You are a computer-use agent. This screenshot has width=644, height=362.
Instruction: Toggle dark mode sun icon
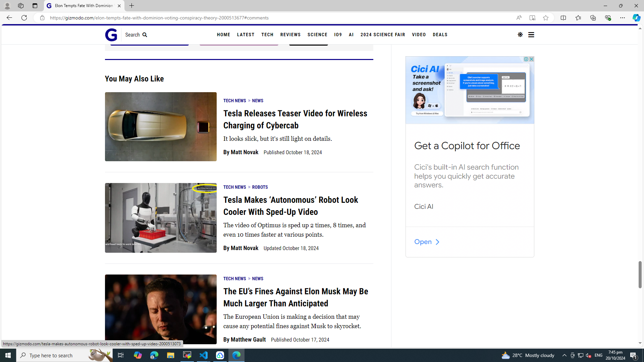pos(520,35)
